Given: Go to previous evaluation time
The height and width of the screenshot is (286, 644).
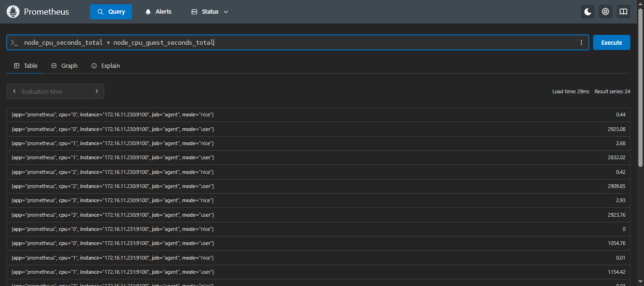Looking at the screenshot, I should pyautogui.click(x=15, y=91).
